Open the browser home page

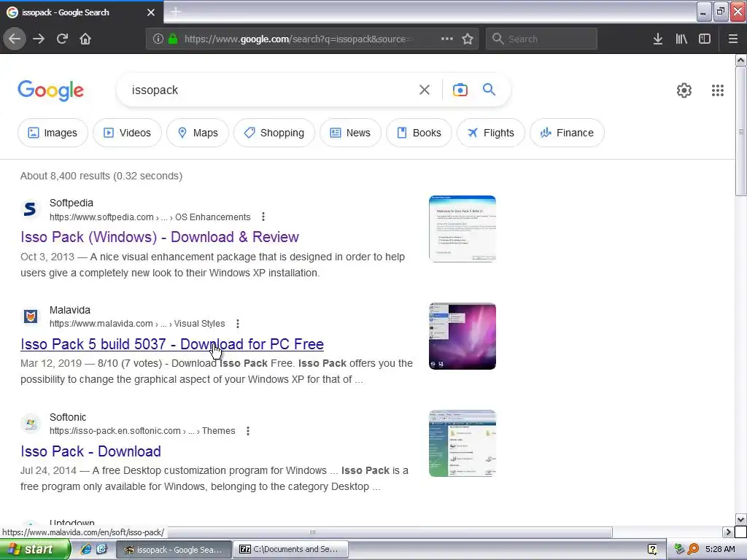point(85,39)
